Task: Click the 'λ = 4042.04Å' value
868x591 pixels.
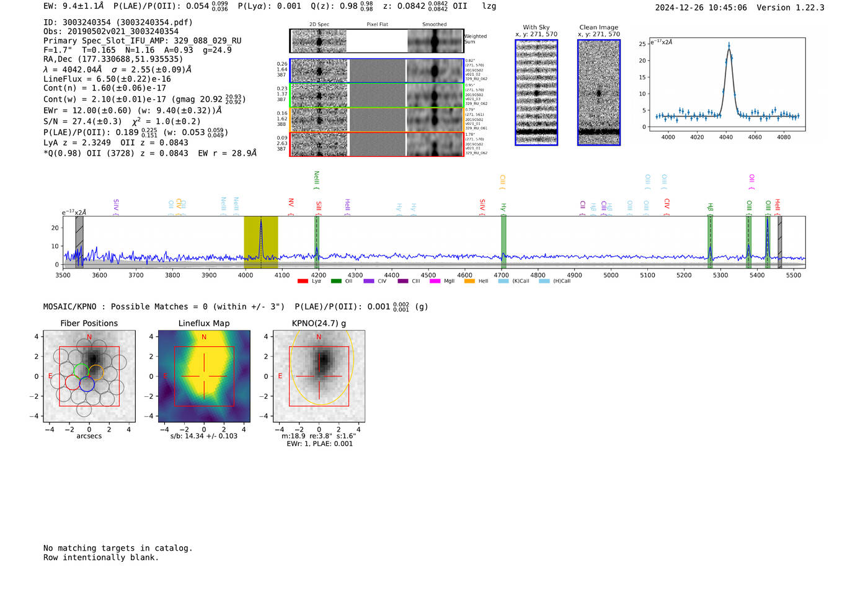Action: [73, 69]
